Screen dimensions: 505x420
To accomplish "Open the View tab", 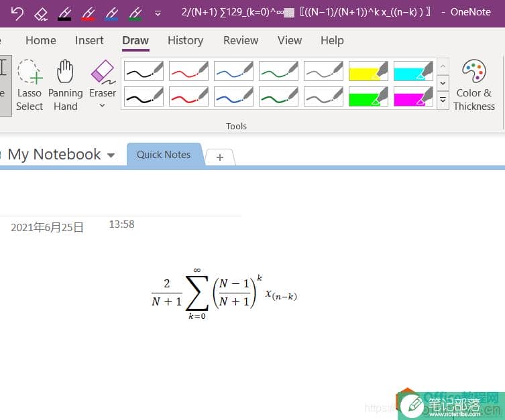I will click(290, 40).
